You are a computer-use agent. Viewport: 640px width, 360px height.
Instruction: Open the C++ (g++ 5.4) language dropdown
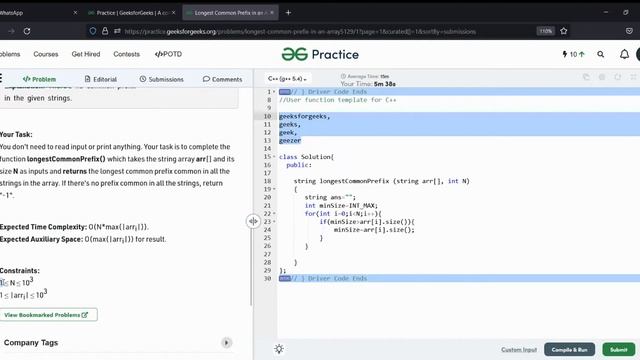tap(287, 78)
